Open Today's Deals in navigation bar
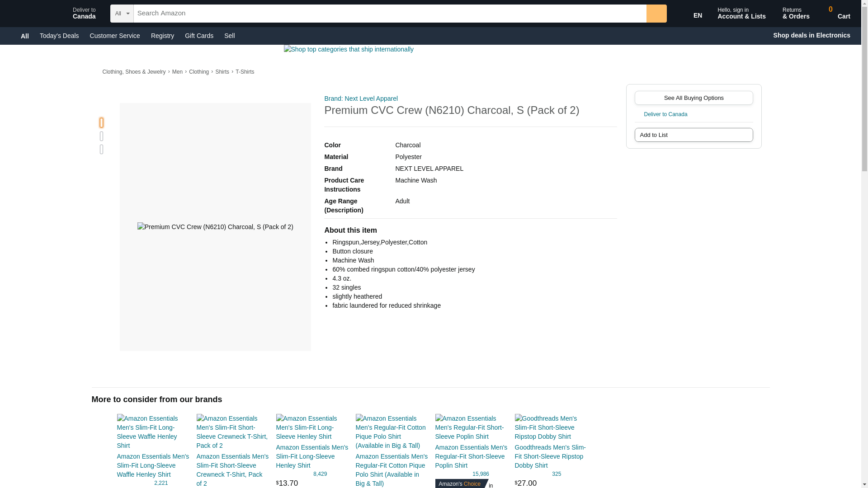The height and width of the screenshot is (488, 868). click(59, 36)
